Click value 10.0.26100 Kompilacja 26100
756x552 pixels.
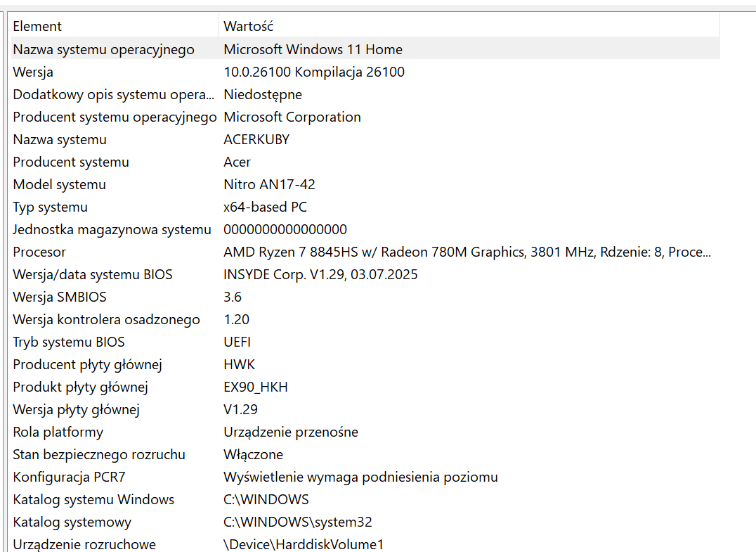click(x=314, y=72)
